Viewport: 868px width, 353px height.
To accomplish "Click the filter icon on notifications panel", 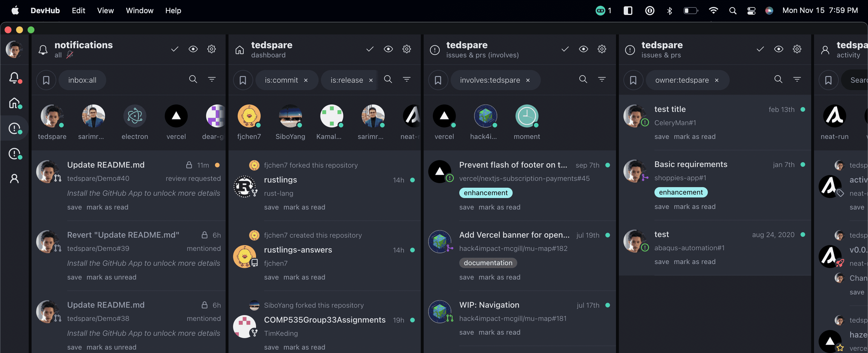I will point(212,79).
